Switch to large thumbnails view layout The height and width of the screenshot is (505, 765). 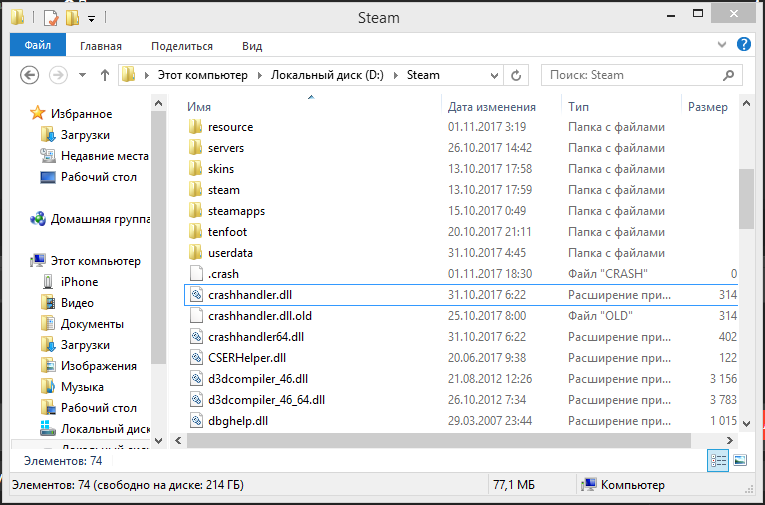740,460
